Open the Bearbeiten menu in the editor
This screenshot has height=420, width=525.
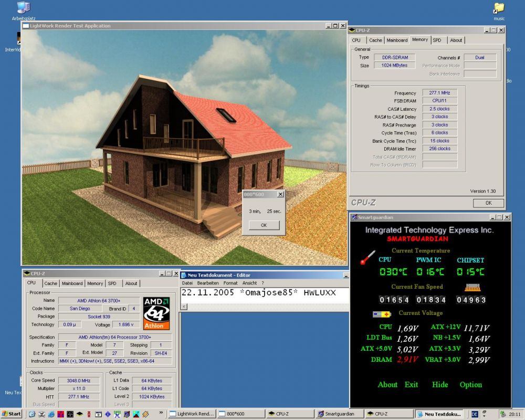(x=208, y=283)
